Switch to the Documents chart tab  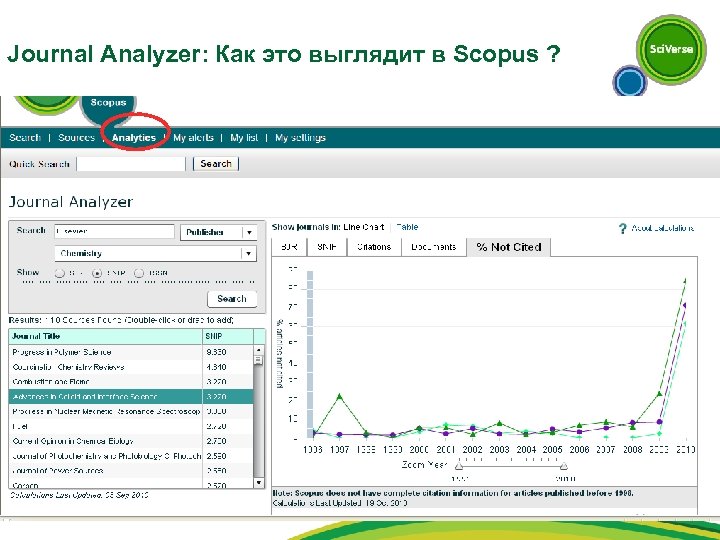tap(433, 247)
